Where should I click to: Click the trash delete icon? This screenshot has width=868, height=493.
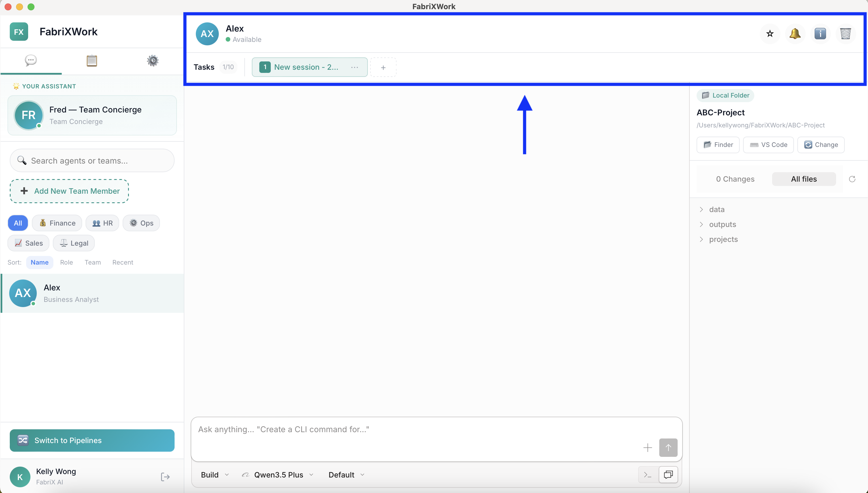845,34
